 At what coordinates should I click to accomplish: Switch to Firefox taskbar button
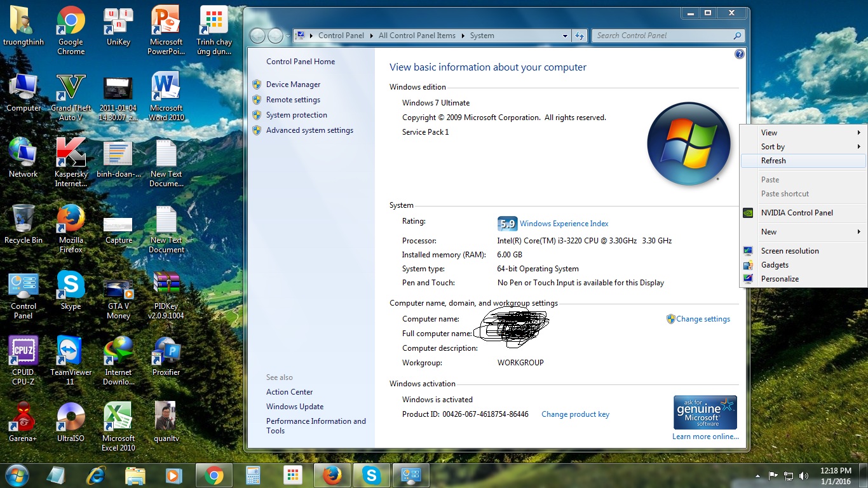tap(332, 475)
